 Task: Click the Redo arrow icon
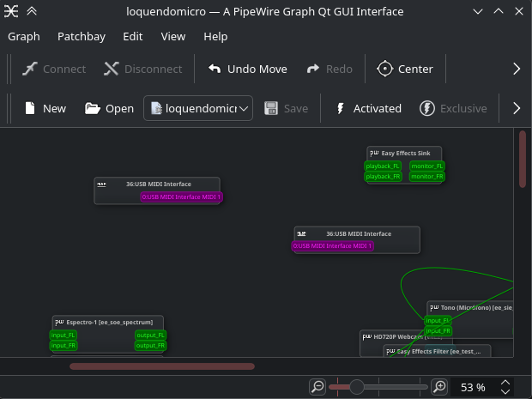tap(313, 69)
